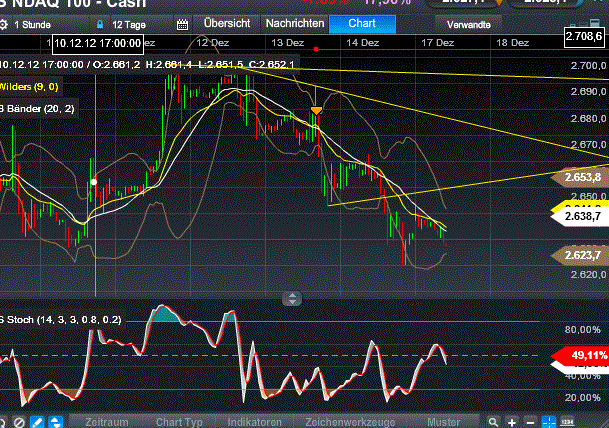Click the orange marker on the chart
609x428 pixels.
click(x=316, y=110)
